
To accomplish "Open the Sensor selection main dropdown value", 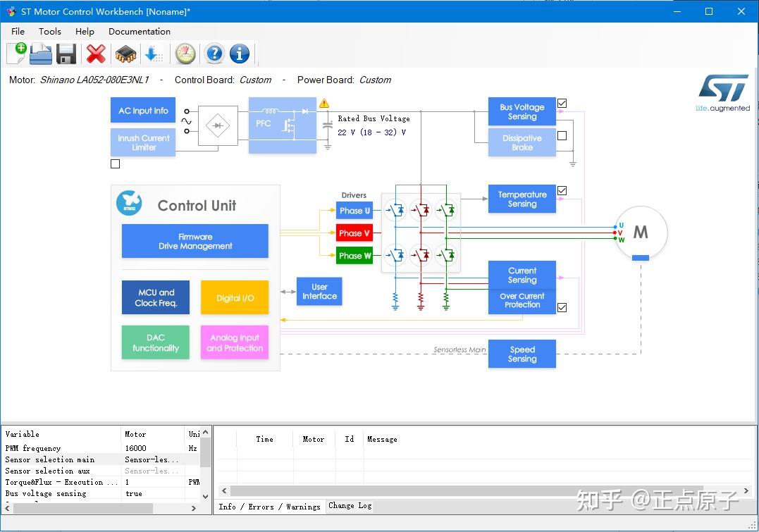I will (152, 459).
